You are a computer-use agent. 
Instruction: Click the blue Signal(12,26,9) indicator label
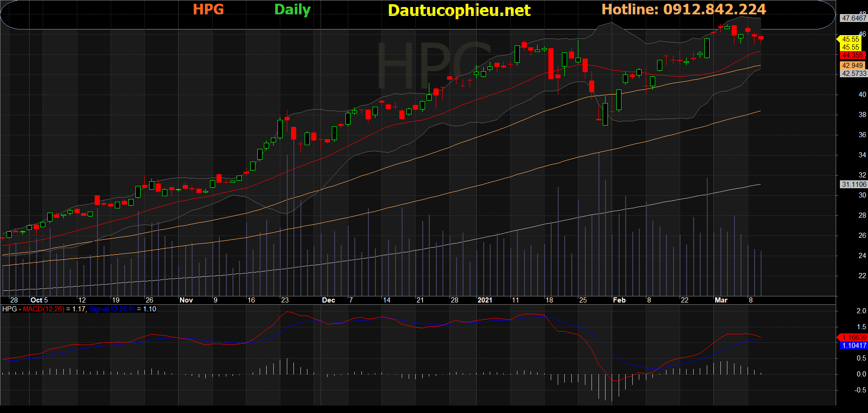(x=112, y=309)
